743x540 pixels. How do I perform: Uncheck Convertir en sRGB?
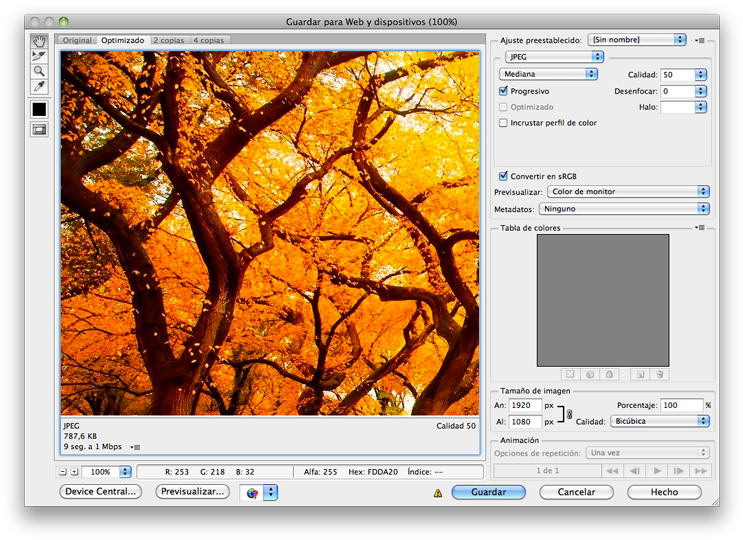[504, 176]
